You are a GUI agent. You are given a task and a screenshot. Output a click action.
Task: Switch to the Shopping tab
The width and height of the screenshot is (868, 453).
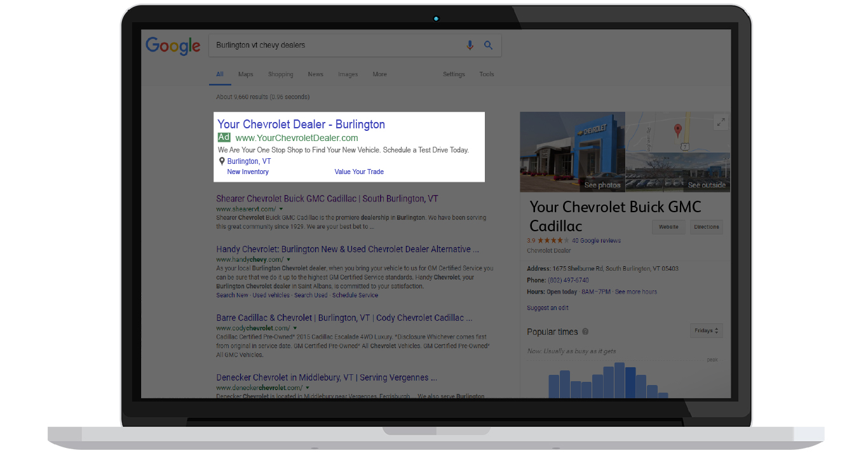click(x=280, y=74)
